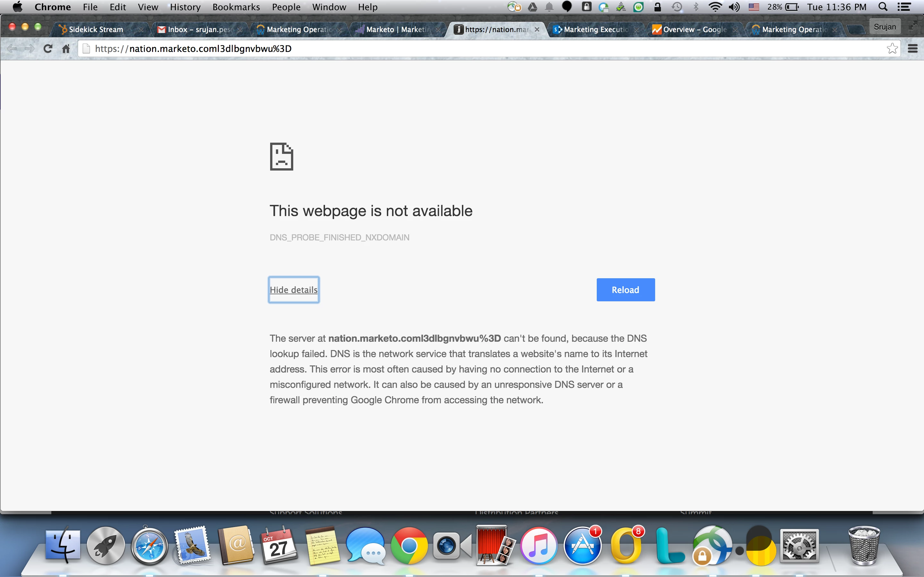Screen dimensions: 924x577
Task: Switch to Overview - Google tab
Action: [x=694, y=29]
